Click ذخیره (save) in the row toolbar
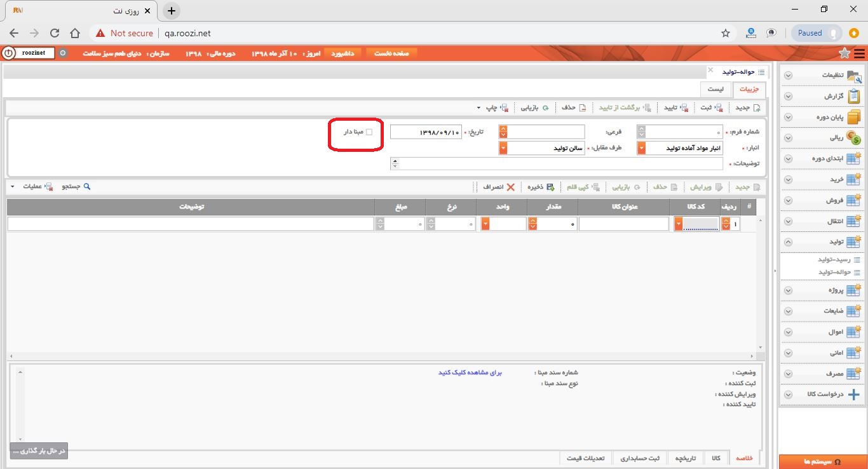This screenshot has width=868, height=469. click(x=540, y=187)
